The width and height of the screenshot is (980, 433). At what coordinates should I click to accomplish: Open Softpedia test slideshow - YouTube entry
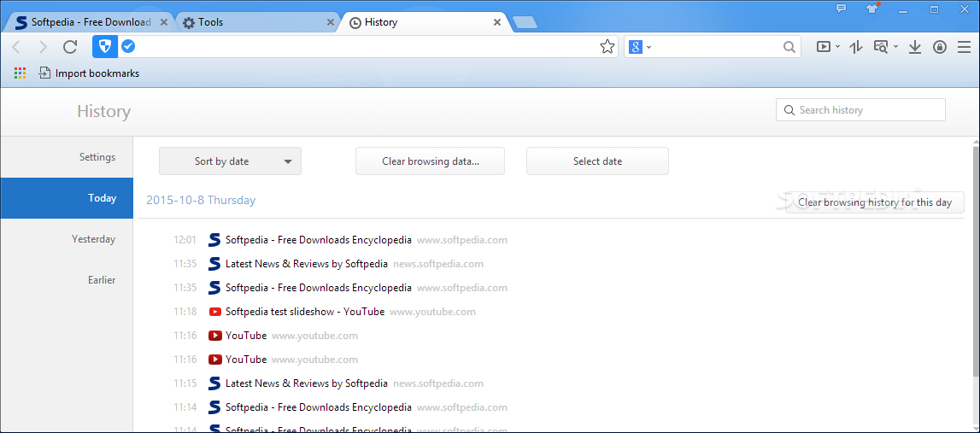click(305, 312)
